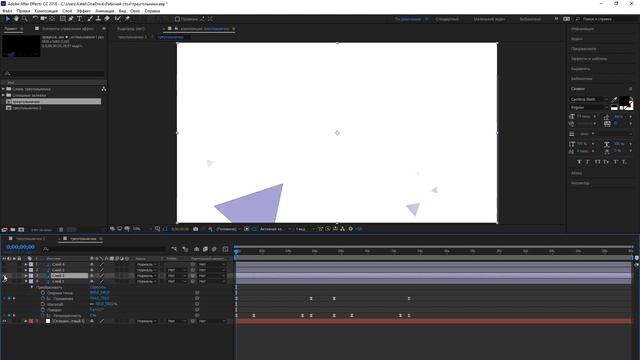Select the Type tool
Viewport: 640px width, 360px height.
pos(80,19)
